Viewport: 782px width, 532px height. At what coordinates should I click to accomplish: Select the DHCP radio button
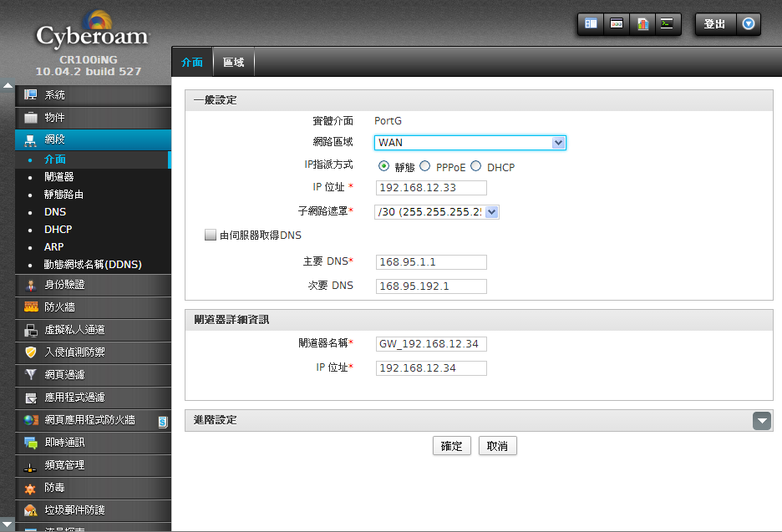pos(475,166)
